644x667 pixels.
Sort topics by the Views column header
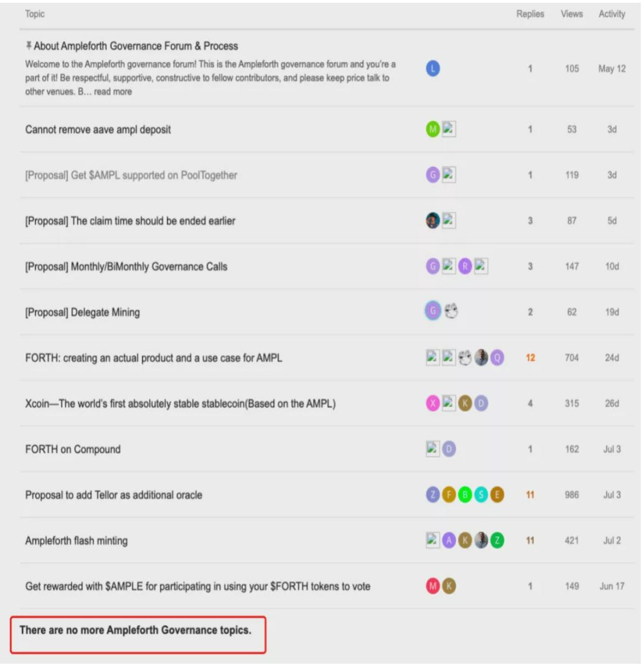(572, 14)
